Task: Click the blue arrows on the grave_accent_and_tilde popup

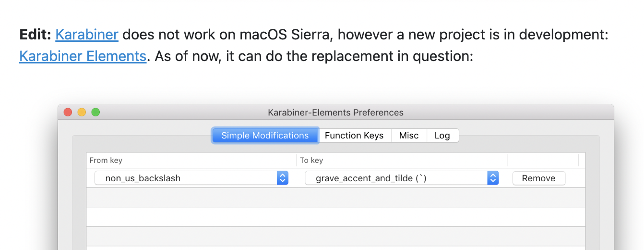Action: coord(493,178)
